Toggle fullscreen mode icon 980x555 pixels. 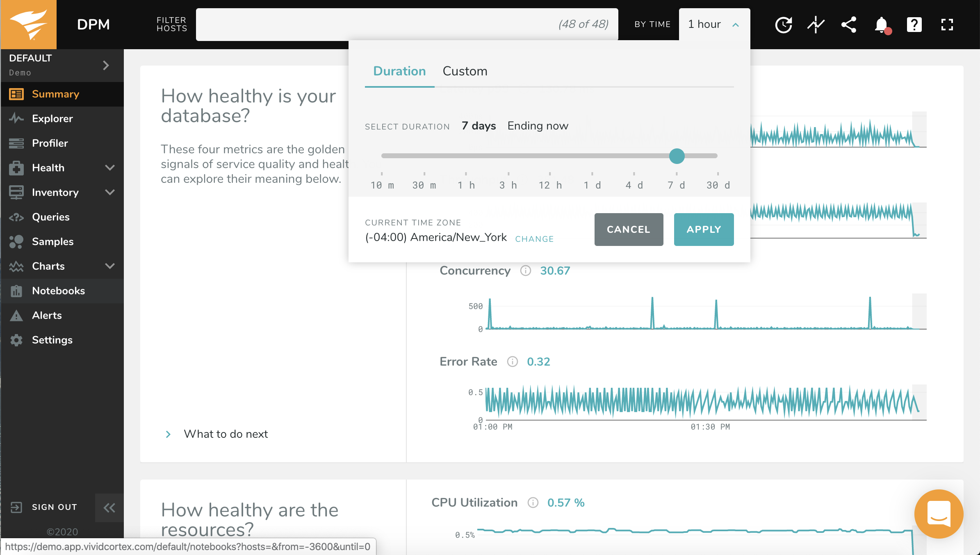(x=947, y=25)
